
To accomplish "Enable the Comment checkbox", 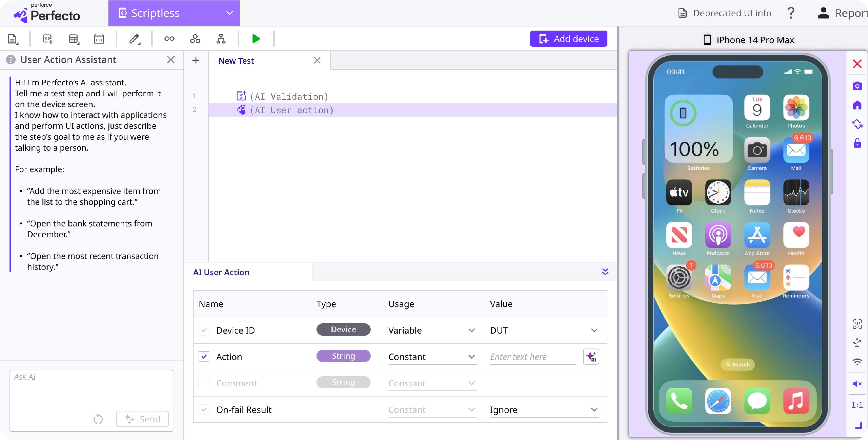I will (204, 383).
